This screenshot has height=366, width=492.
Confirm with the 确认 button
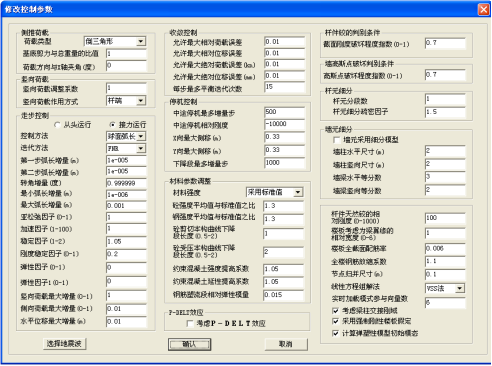190,344
